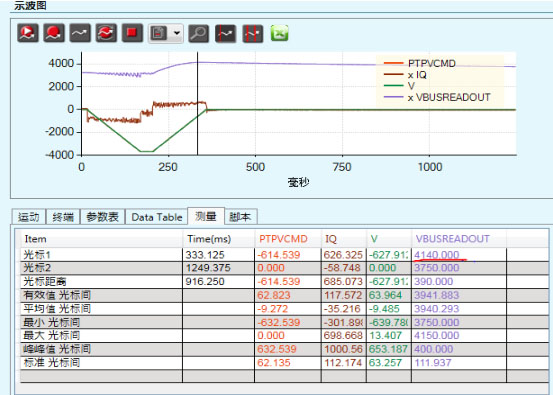
Task: Select the 最大 光标间 row
Action: pyautogui.click(x=284, y=335)
